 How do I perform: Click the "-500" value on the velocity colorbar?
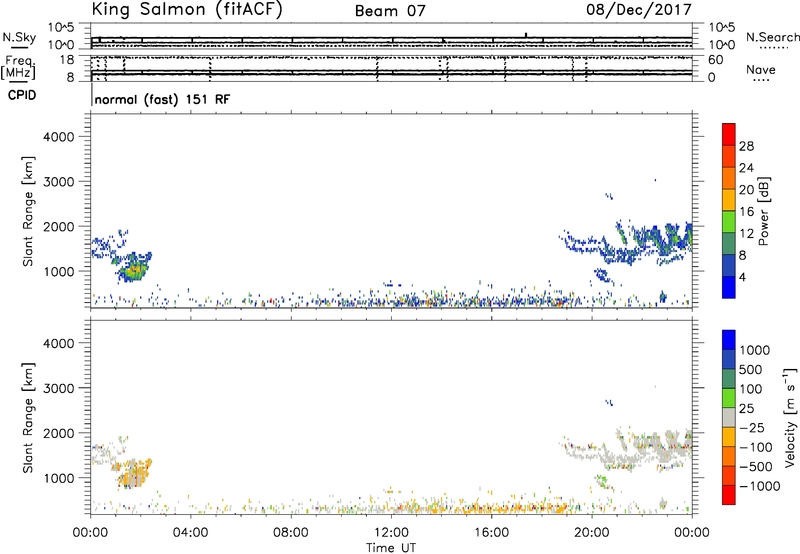coord(756,466)
